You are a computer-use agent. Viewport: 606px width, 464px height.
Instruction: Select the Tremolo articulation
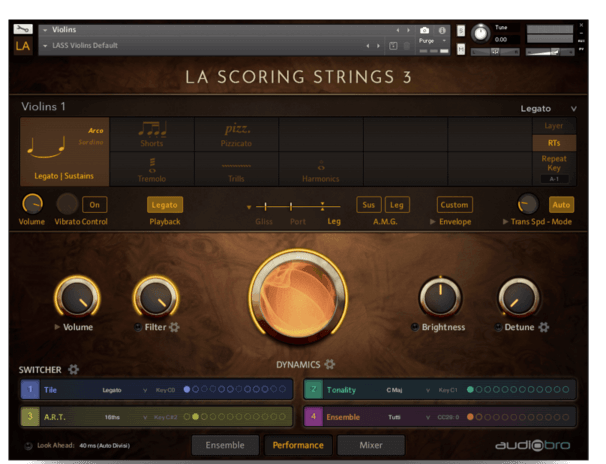tap(152, 169)
